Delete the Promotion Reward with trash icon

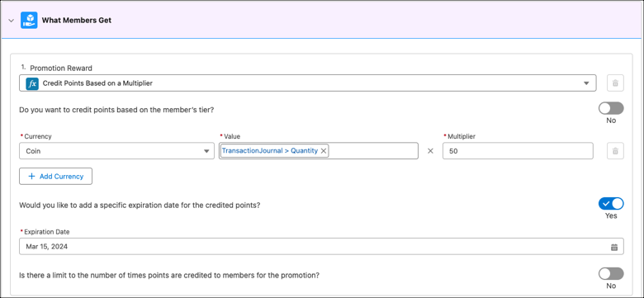tap(615, 83)
